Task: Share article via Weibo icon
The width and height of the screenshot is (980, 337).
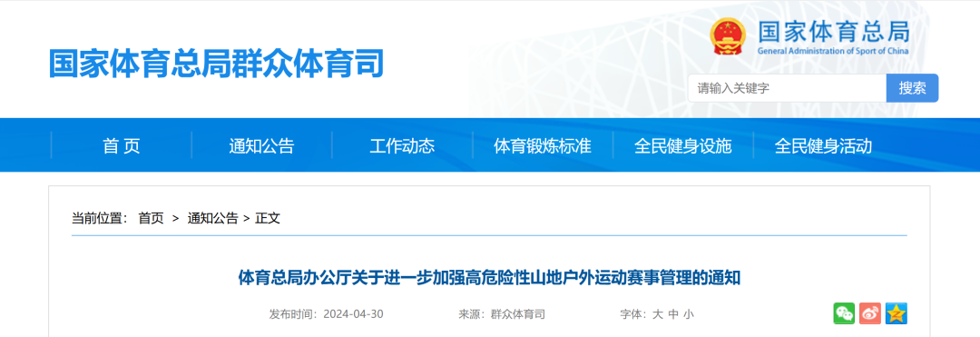Action: pos(870,313)
